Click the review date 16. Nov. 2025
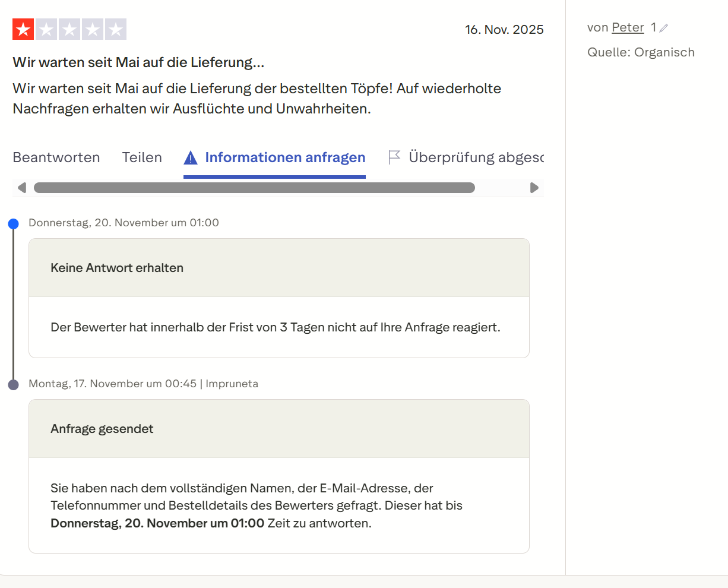Screen dimensions: 728x588 point(504,30)
